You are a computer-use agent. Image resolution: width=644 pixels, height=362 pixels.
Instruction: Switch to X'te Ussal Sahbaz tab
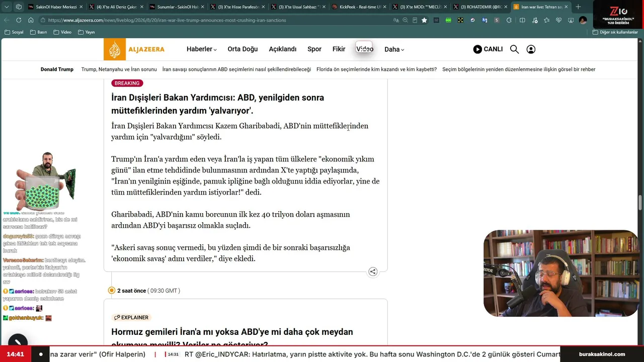[x=297, y=7]
